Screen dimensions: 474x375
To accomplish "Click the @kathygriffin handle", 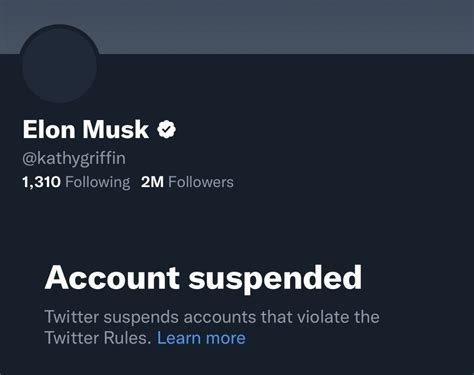I will click(x=74, y=158).
